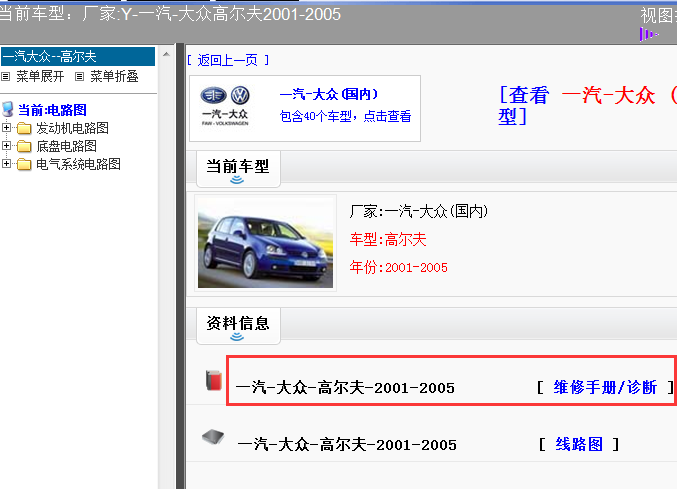
Task: Open the 发动机电路图 tree item
Action: pos(72,128)
